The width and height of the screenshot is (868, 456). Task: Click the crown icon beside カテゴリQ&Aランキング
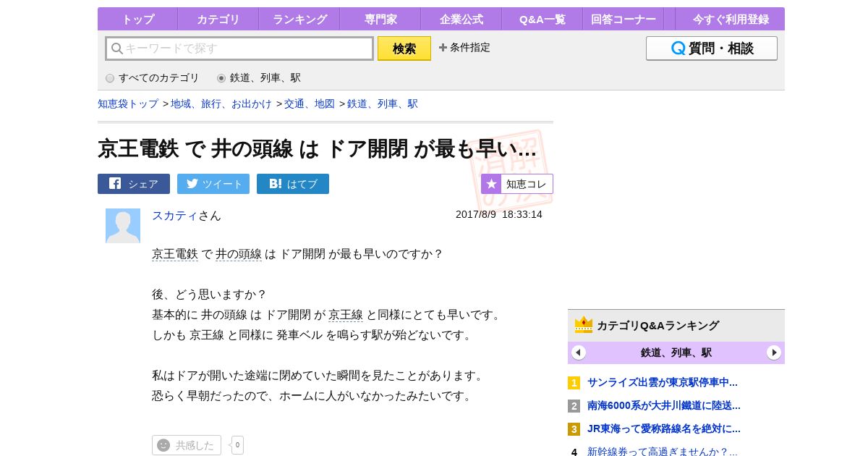tap(584, 325)
